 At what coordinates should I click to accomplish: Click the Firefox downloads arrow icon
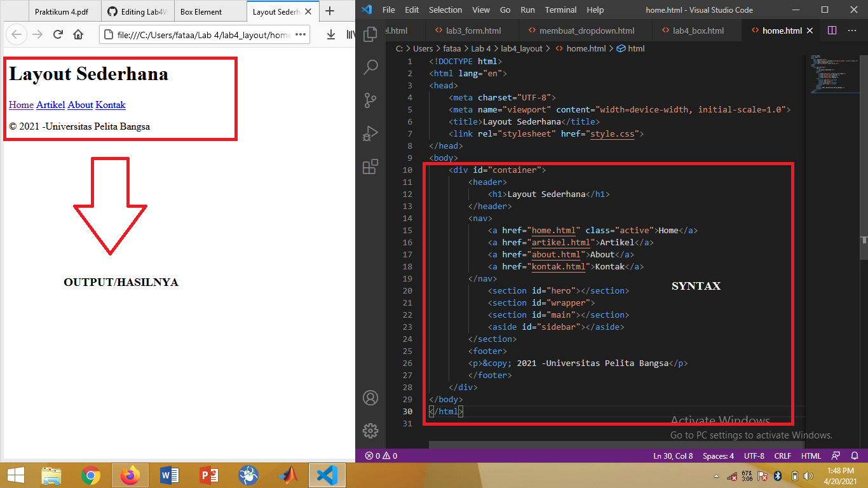(330, 34)
